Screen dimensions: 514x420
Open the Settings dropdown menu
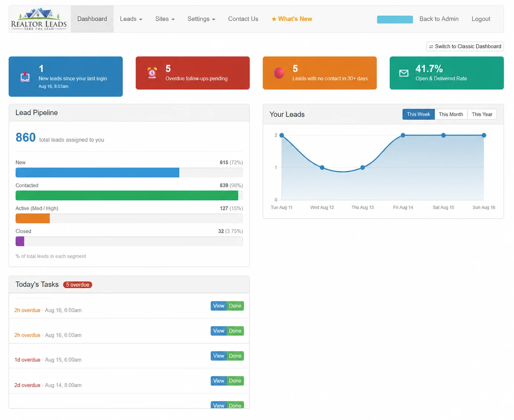pyautogui.click(x=201, y=19)
